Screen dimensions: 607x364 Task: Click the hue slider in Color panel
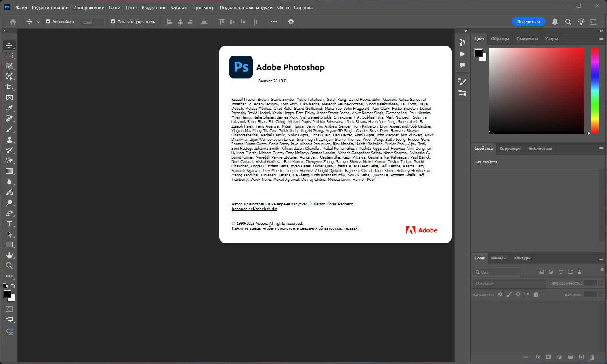[x=595, y=90]
